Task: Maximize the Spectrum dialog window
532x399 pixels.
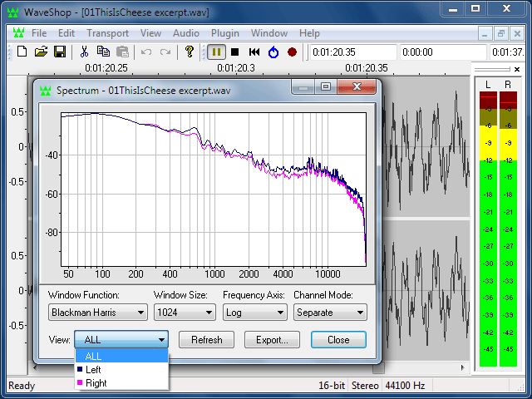Action: point(326,86)
